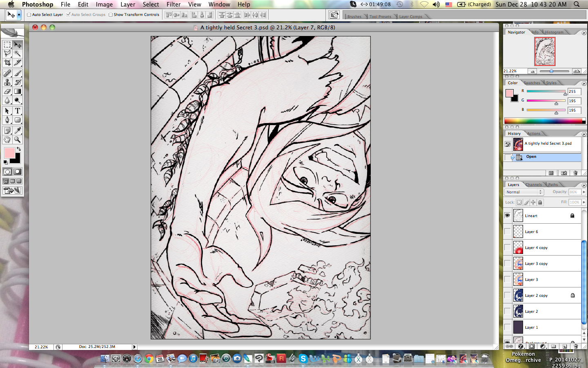The width and height of the screenshot is (588, 368).
Task: Open the Opacity slider arrow
Action: [x=584, y=192]
